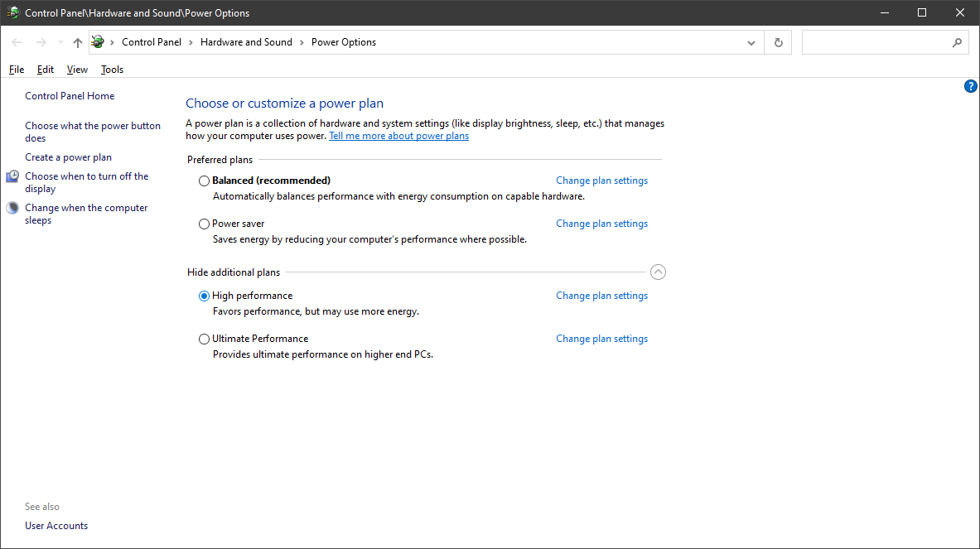Open the User Accounts link
The height and width of the screenshot is (549, 980).
tap(56, 525)
